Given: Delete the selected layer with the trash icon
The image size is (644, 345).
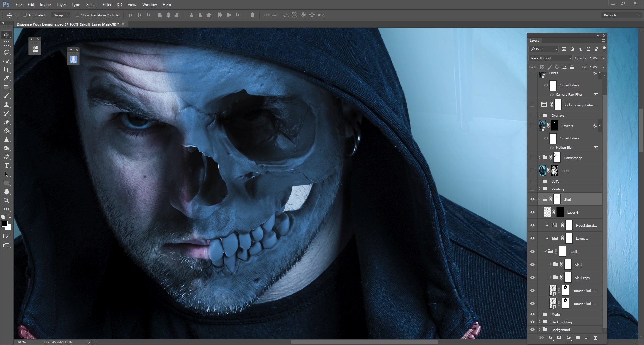Looking at the screenshot, I should pyautogui.click(x=595, y=338).
